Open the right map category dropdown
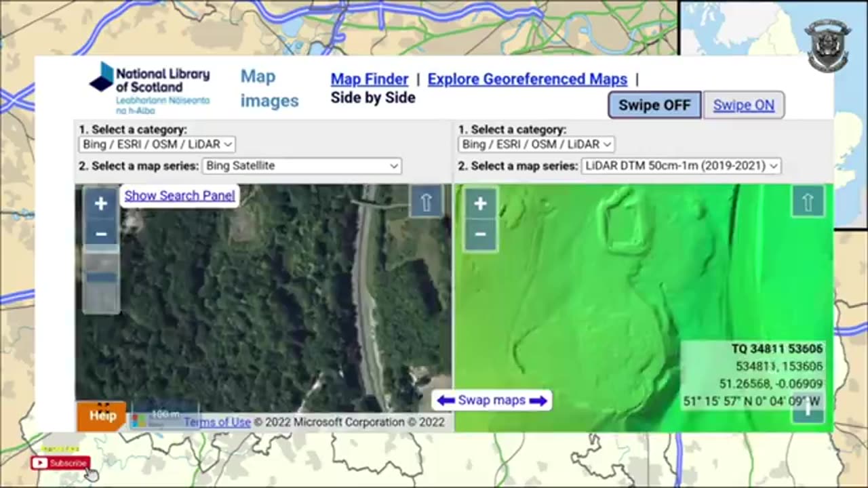Image resolution: width=868 pixels, height=488 pixels. pos(536,144)
